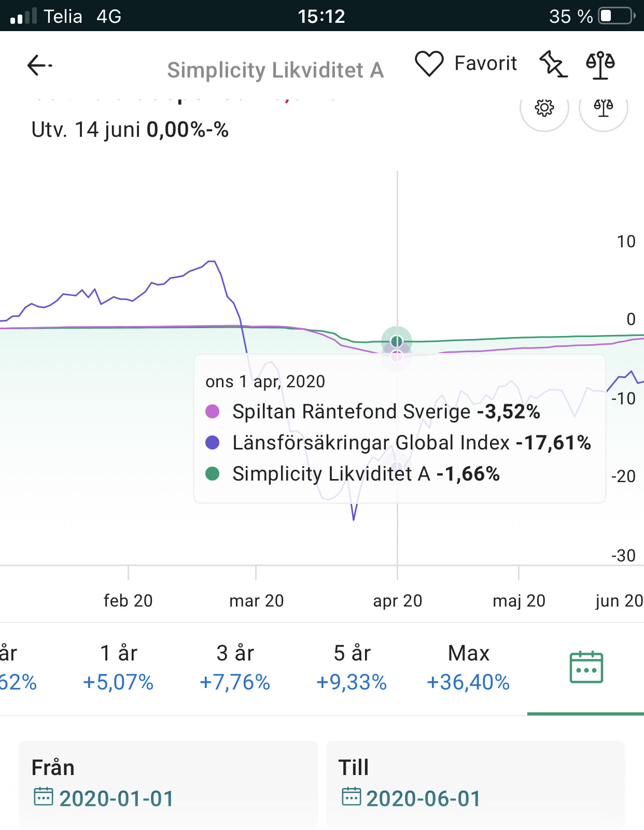Tap the heart Favorit icon

[429, 64]
